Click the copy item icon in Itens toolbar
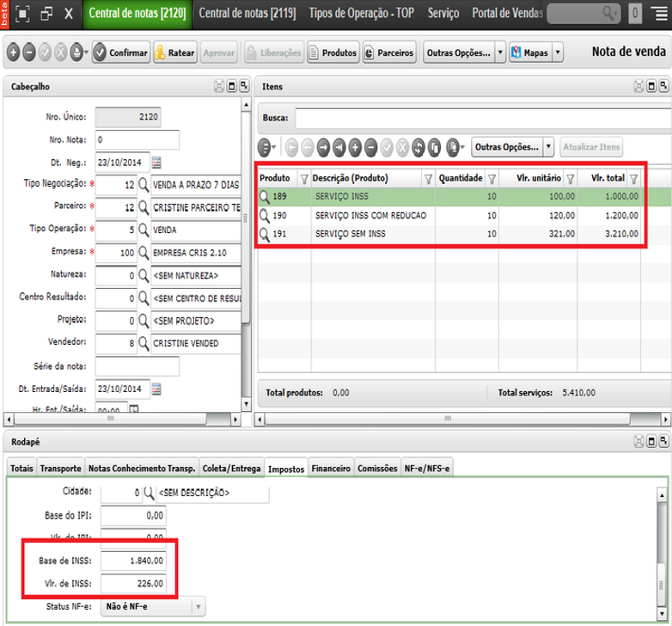Screen dimensions: 672x626 click(x=434, y=148)
